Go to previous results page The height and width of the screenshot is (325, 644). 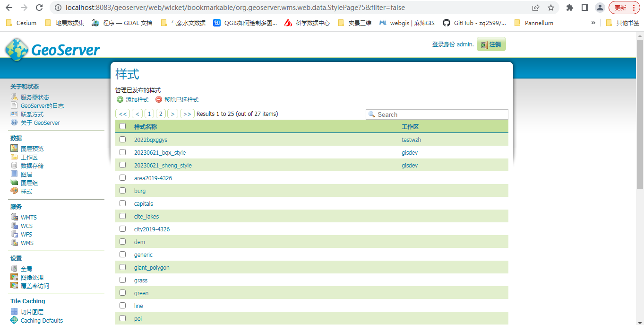pos(137,114)
